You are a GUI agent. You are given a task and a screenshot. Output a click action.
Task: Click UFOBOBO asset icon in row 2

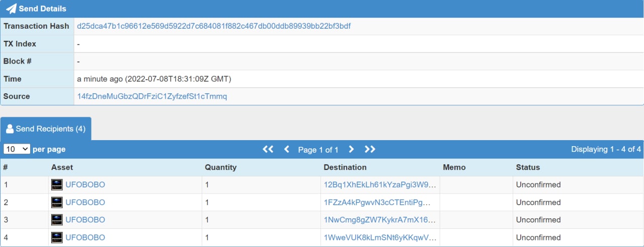tap(57, 203)
